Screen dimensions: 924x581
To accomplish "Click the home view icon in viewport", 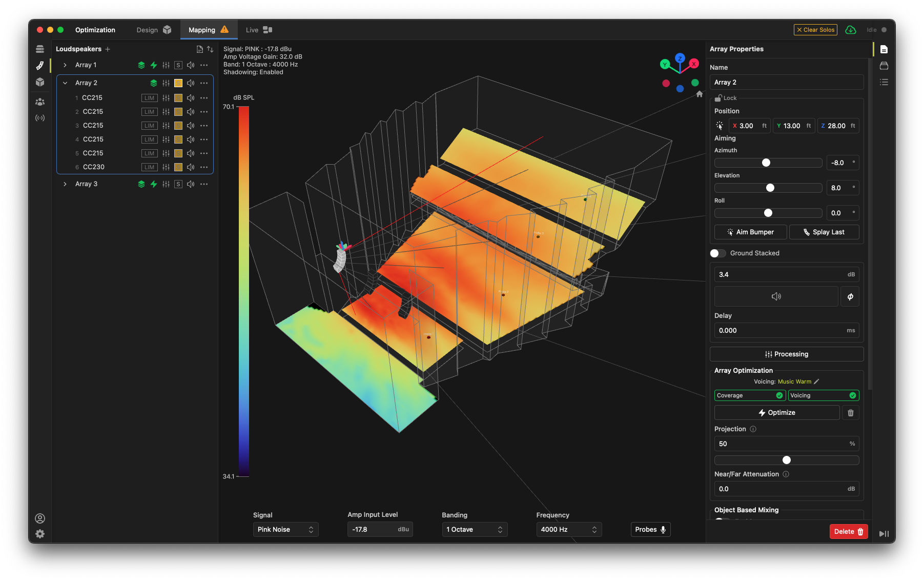I will click(700, 94).
